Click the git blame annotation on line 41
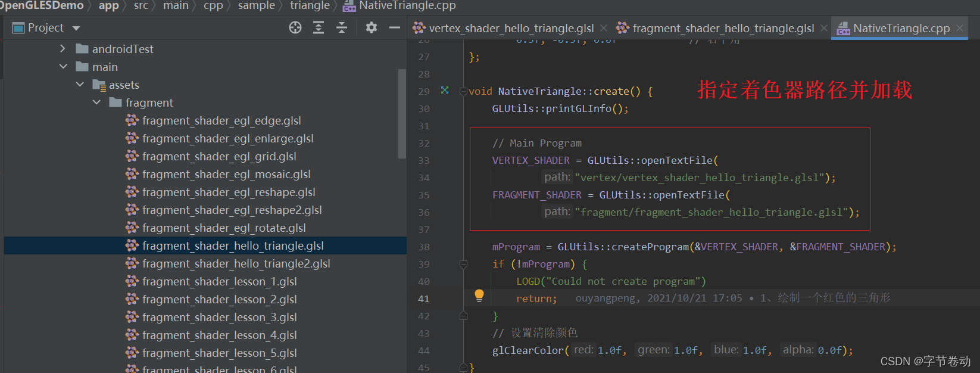Screen dimensions: 980x373 click(733, 298)
